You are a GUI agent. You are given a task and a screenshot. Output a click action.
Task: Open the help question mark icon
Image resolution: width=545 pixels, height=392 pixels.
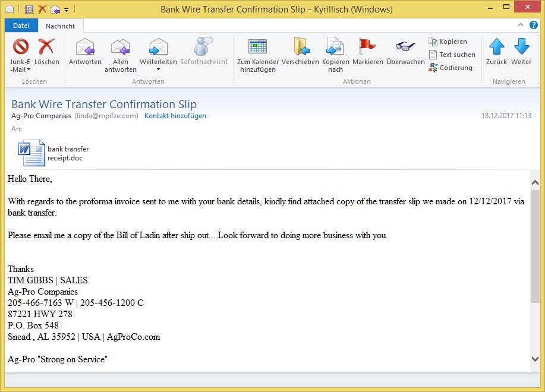(534, 25)
